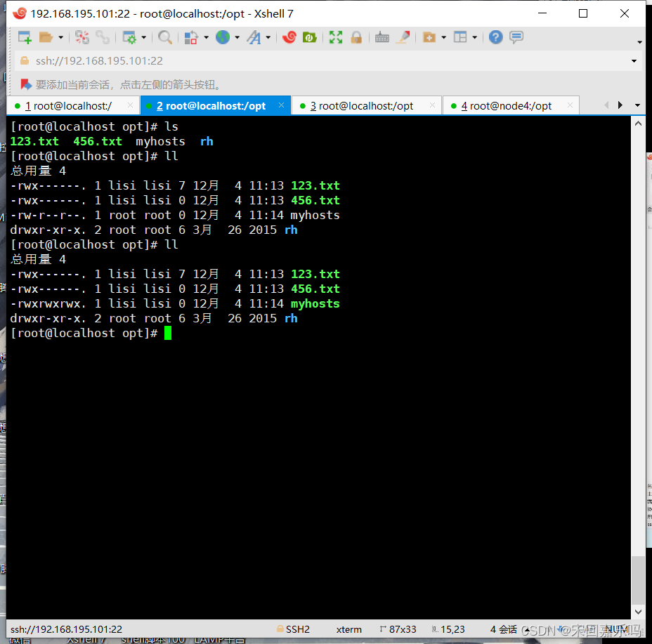652x644 pixels.
Task: Close tab 2 root@localhost:/opt
Action: (282, 105)
